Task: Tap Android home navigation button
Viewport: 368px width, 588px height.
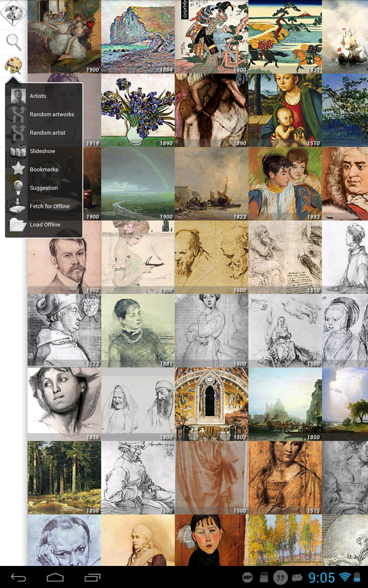Action: tap(55, 577)
